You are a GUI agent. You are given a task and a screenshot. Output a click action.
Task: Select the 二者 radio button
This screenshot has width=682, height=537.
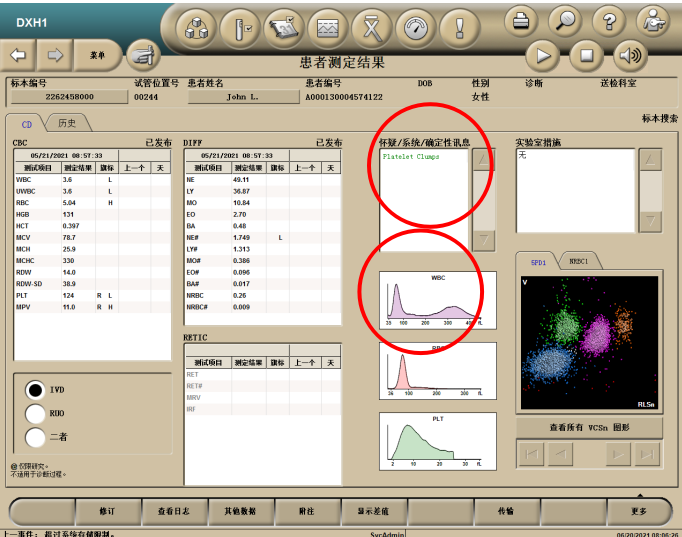tap(35, 437)
